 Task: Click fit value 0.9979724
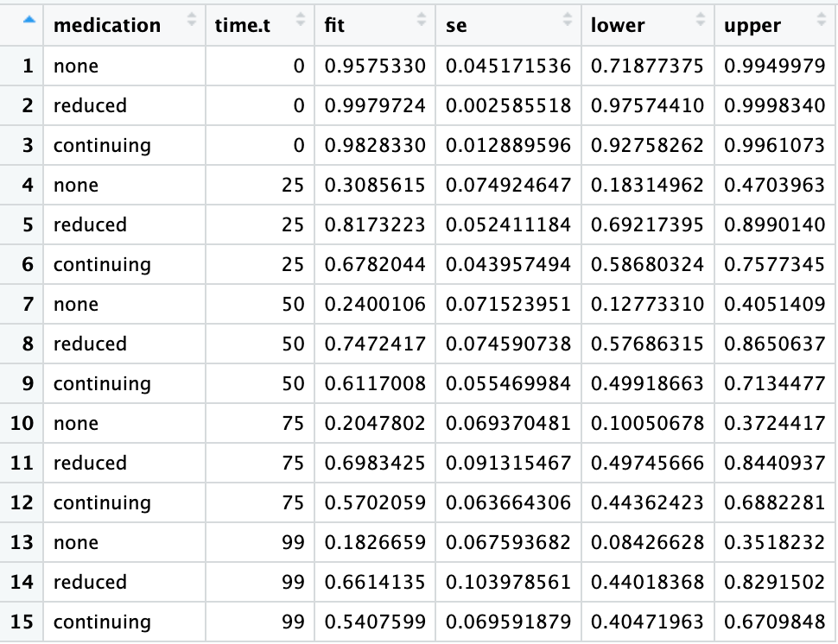pyautogui.click(x=375, y=105)
